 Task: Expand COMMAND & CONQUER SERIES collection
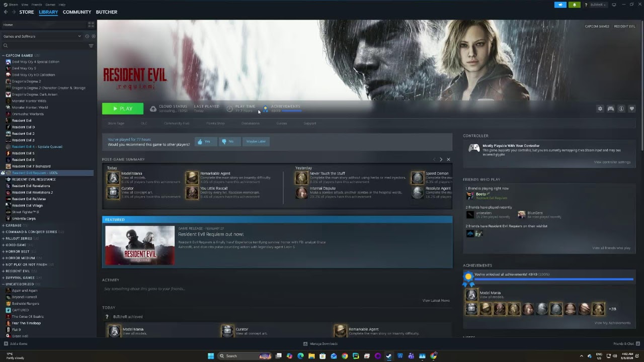[3, 232]
